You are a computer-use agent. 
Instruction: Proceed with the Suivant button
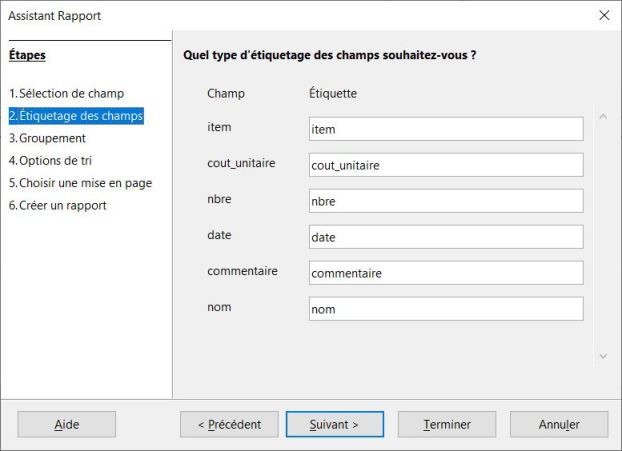click(x=334, y=424)
